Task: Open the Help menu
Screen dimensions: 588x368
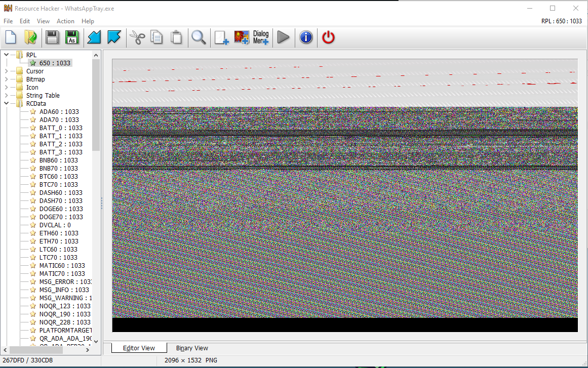Action: pyautogui.click(x=88, y=21)
